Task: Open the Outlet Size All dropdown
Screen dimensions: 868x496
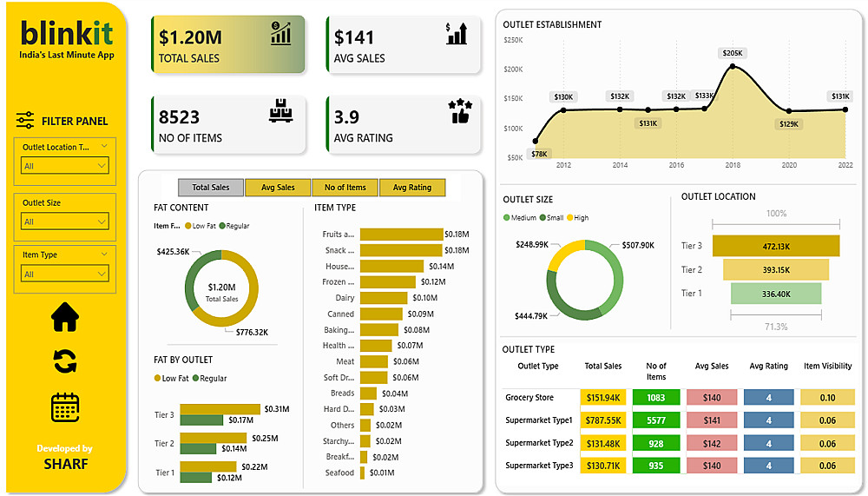Action: 65,222
